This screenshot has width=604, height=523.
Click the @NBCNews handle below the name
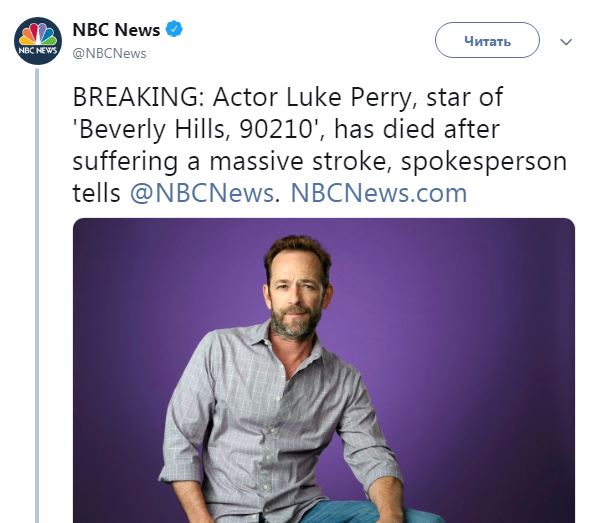click(x=109, y=53)
